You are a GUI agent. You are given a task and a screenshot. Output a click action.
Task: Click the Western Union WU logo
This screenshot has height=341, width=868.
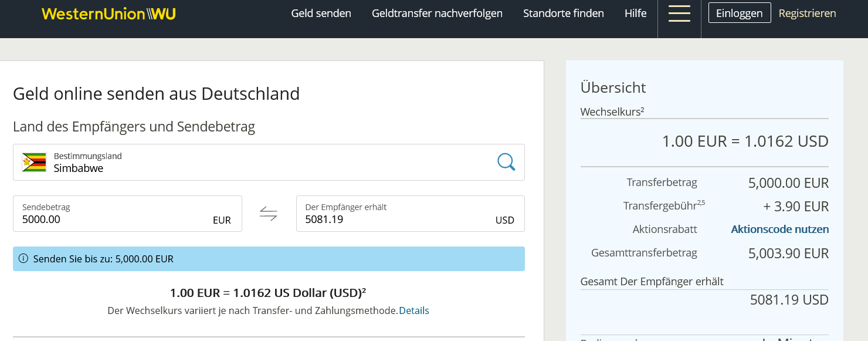point(108,14)
